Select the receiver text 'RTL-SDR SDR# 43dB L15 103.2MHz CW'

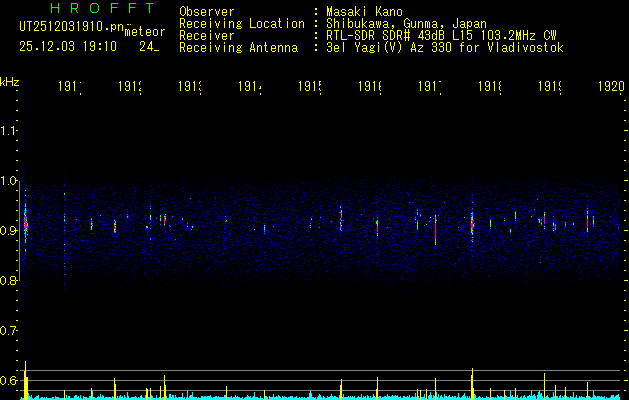click(x=441, y=36)
